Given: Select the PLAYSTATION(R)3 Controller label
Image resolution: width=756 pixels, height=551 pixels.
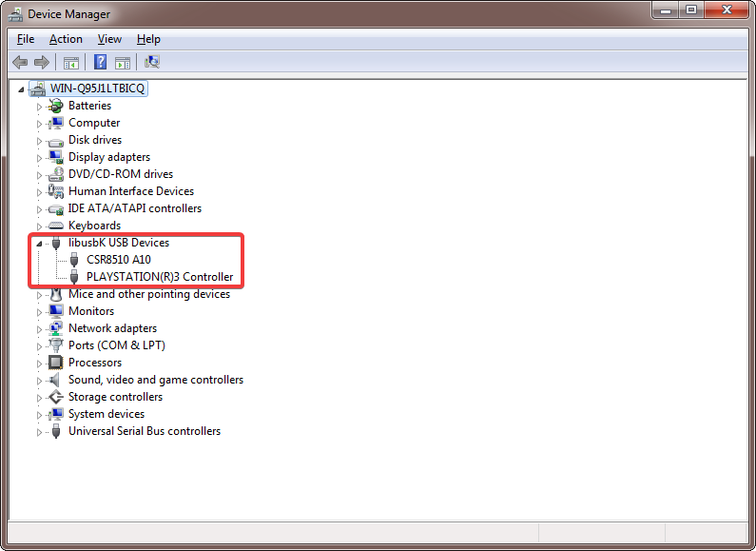Looking at the screenshot, I should click(160, 277).
